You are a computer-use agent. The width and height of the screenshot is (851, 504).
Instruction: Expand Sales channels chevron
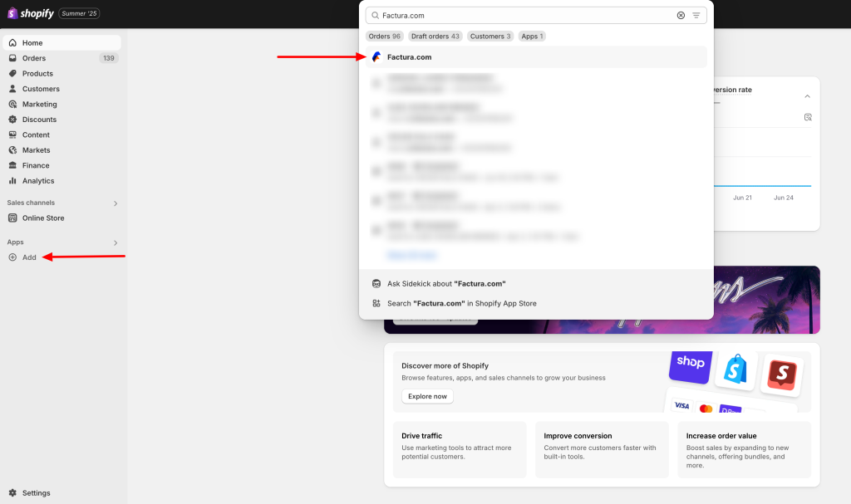115,203
